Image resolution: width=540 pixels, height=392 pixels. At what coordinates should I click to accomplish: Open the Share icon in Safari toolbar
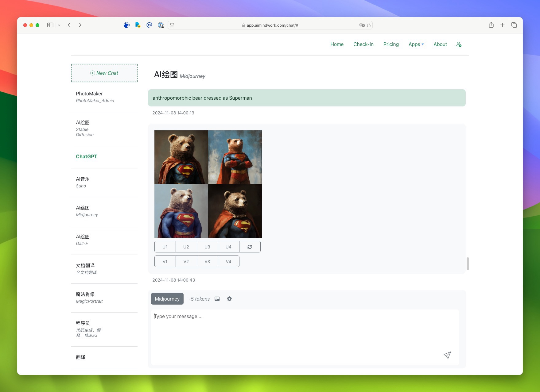click(x=491, y=25)
